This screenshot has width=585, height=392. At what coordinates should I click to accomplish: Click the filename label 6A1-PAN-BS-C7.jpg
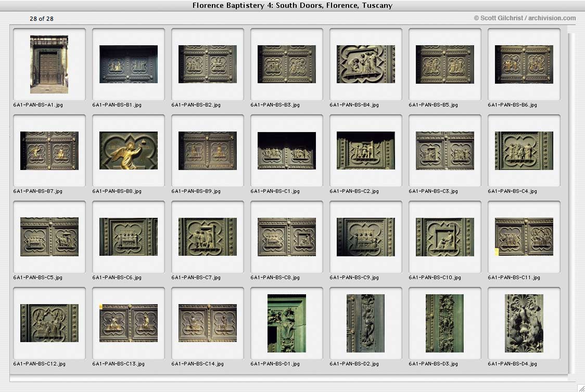pos(196,278)
